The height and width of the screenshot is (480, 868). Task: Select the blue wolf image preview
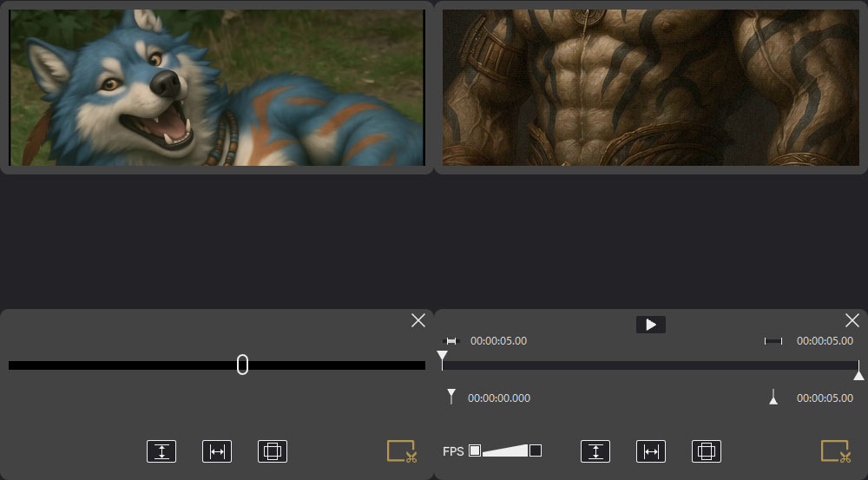coord(217,88)
